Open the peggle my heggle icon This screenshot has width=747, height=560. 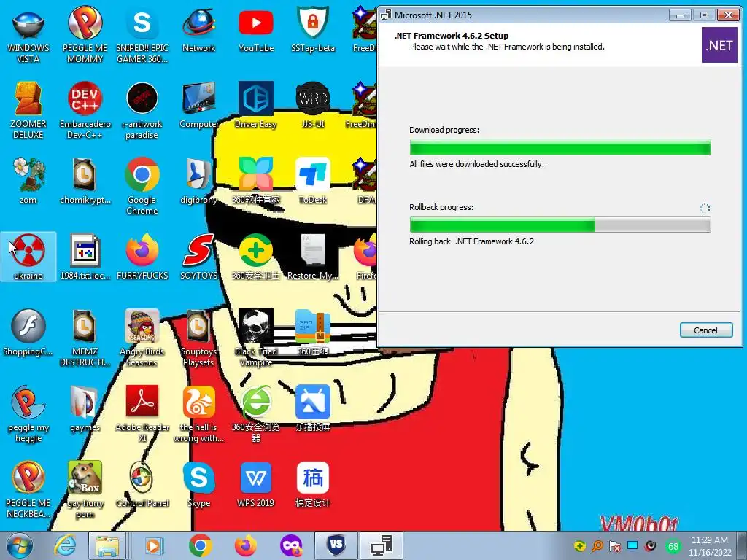point(28,413)
